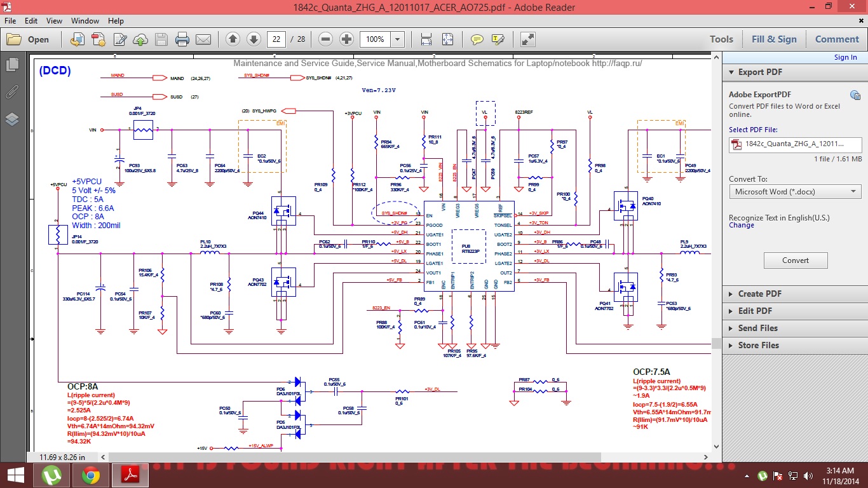Switch to read mode view
Viewport: 868px width, 488px height.
click(x=527, y=39)
